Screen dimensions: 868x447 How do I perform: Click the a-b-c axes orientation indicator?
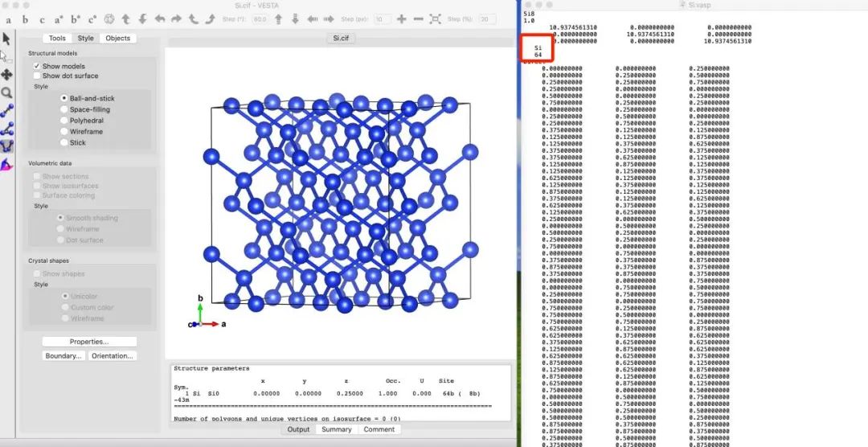206,314
